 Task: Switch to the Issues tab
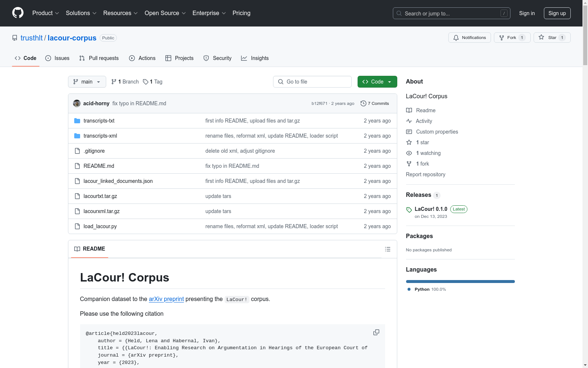(x=57, y=58)
